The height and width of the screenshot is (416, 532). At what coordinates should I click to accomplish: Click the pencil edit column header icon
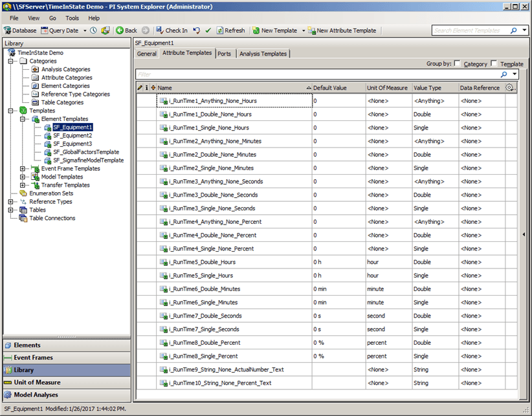(x=139, y=87)
